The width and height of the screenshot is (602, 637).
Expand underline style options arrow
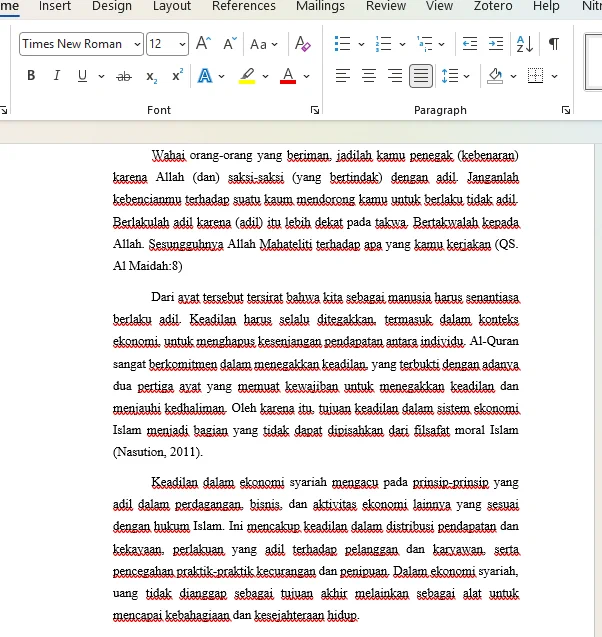(x=101, y=76)
